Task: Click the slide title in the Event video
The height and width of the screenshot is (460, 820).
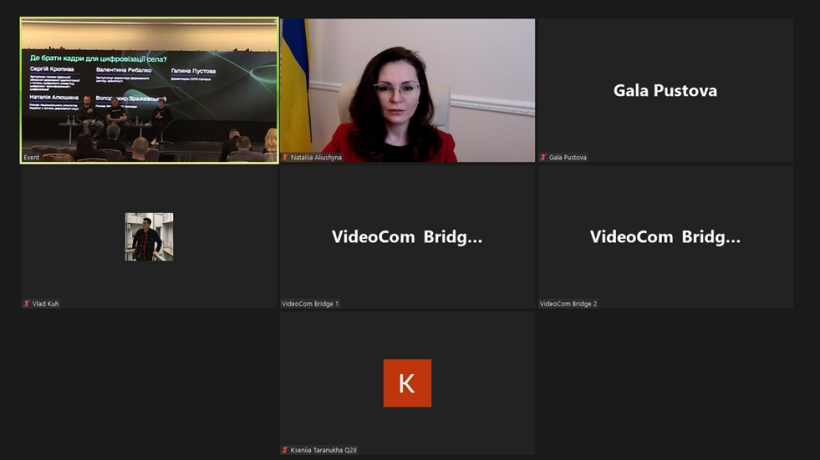Action: pyautogui.click(x=98, y=59)
